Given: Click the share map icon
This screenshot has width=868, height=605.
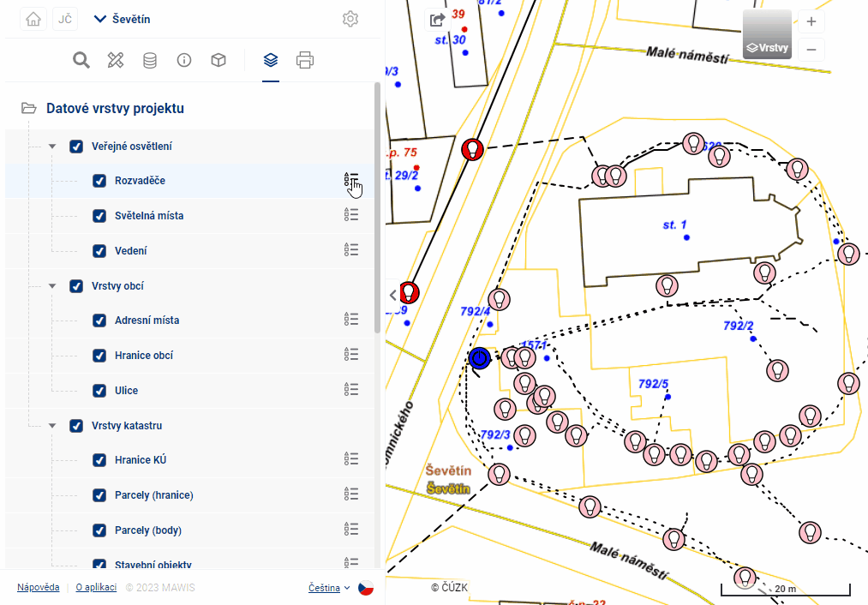Looking at the screenshot, I should (437, 20).
